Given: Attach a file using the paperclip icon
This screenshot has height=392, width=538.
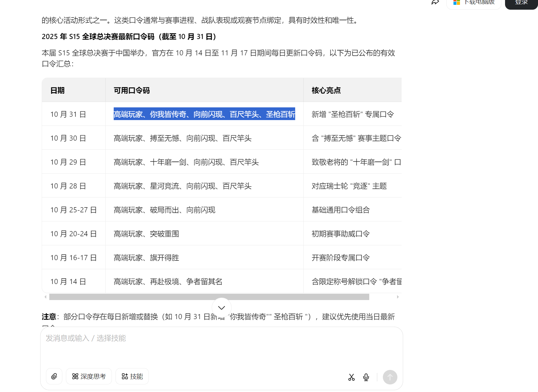Looking at the screenshot, I should pos(54,376).
